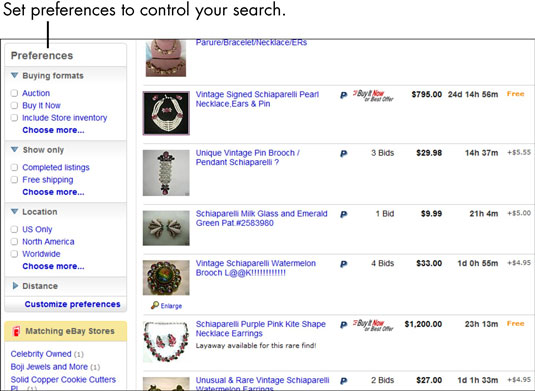The width and height of the screenshot is (535, 391).
Task: Expand the Distance section
Action: pyautogui.click(x=15, y=286)
